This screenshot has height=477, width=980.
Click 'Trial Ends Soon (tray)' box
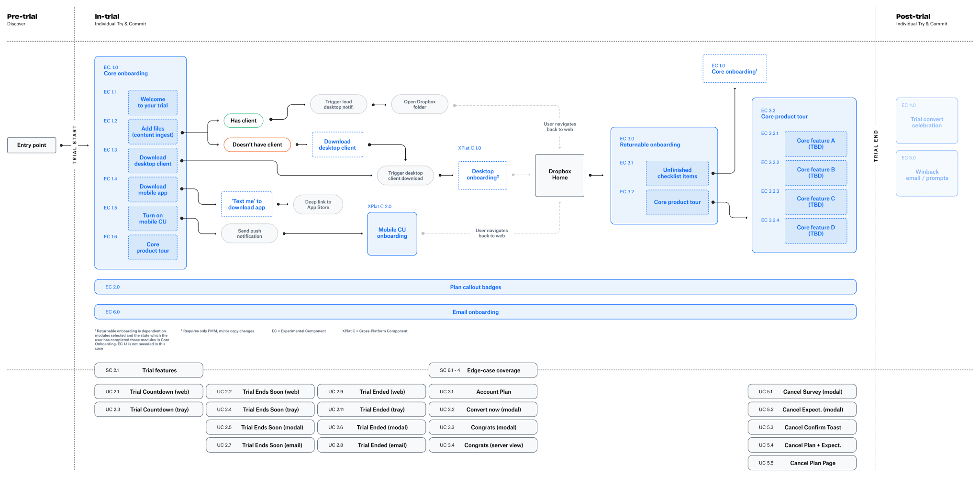tap(260, 410)
